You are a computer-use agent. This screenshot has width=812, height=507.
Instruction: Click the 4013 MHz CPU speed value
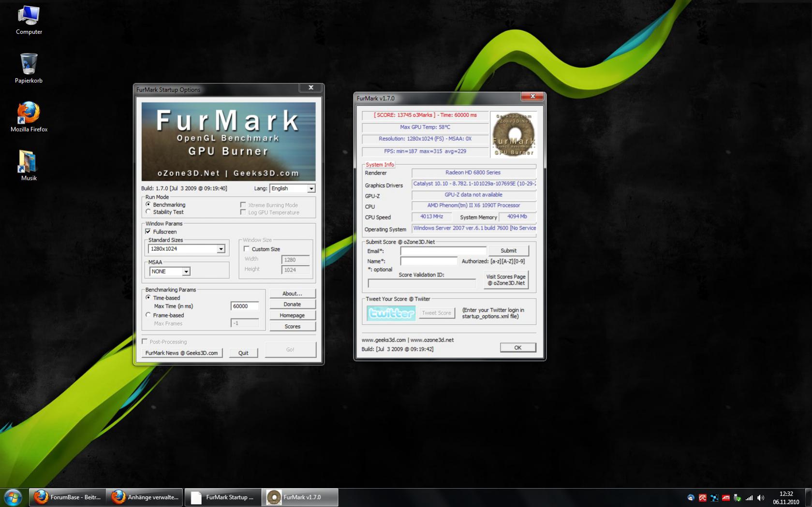(x=431, y=217)
